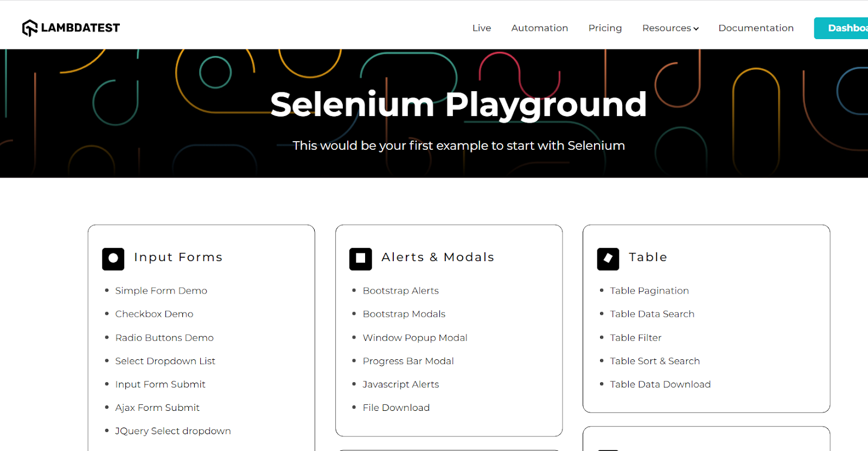The image size is (868, 451).
Task: Open the Automation menu item
Action: pos(539,28)
